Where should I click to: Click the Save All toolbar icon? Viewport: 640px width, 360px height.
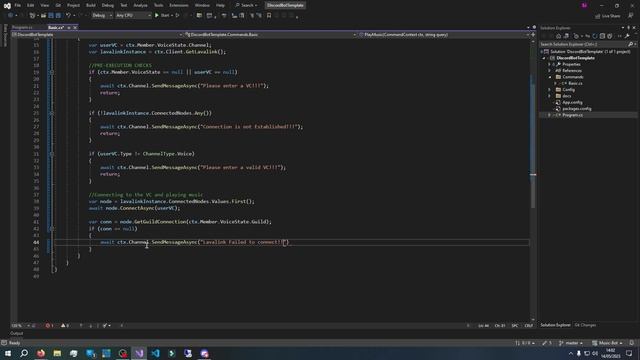tap(58, 16)
